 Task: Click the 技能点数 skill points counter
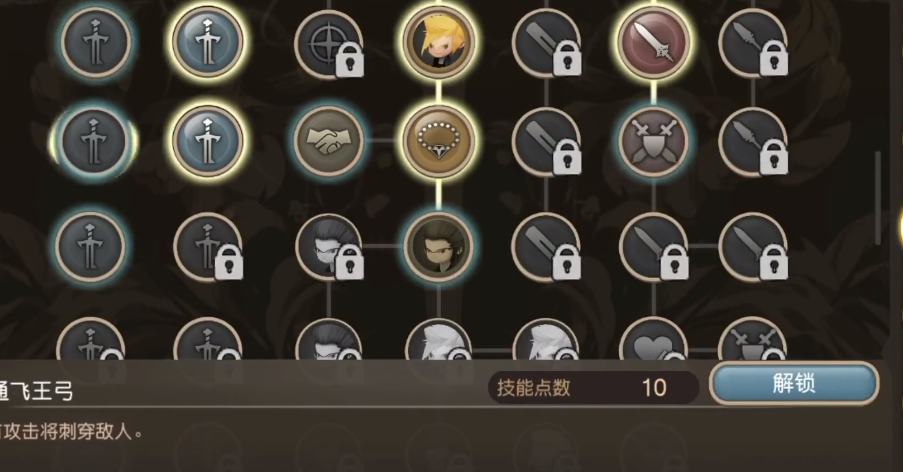click(x=593, y=387)
